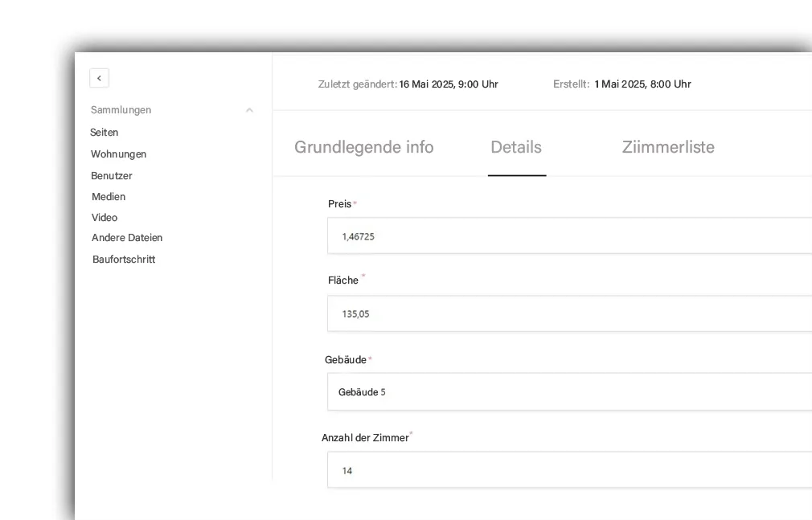Click the Fläche field label

pyautogui.click(x=342, y=280)
